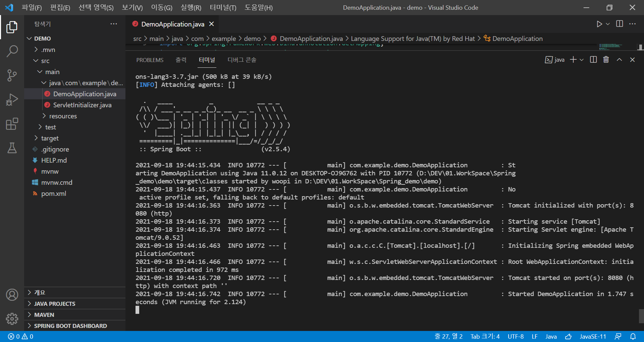Image resolution: width=644 pixels, height=342 pixels.
Task: Collapse the java\com\example folder
Action: pos(75,83)
